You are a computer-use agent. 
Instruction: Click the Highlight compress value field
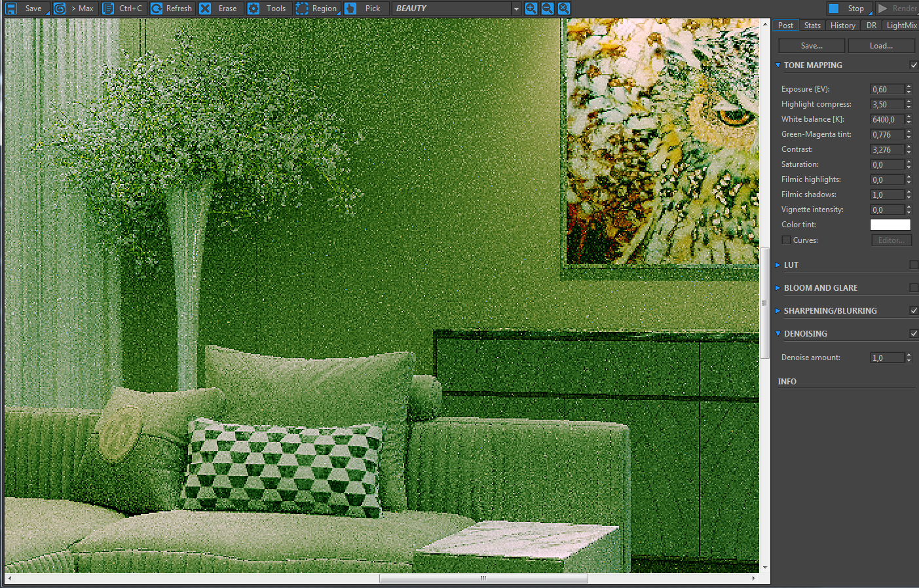tap(887, 104)
